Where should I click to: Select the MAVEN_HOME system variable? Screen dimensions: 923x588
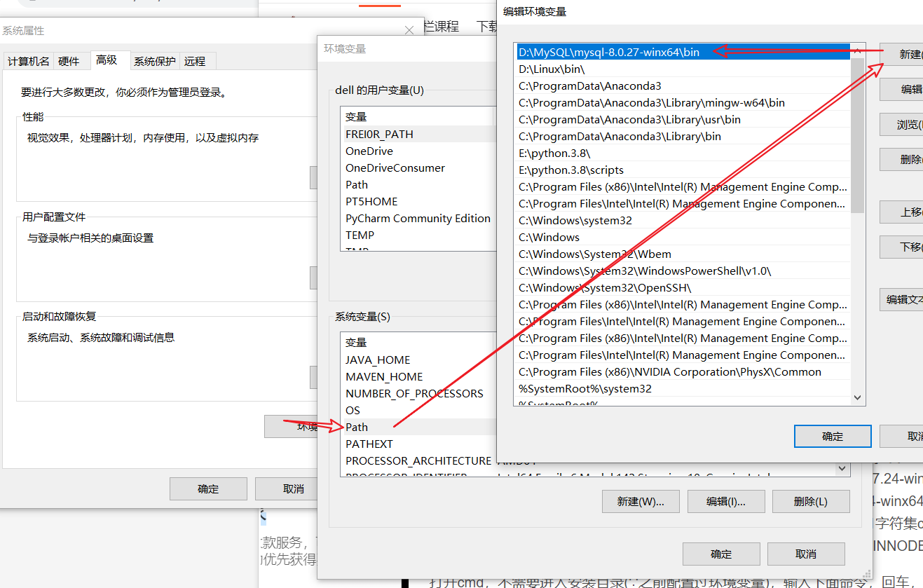(418, 376)
